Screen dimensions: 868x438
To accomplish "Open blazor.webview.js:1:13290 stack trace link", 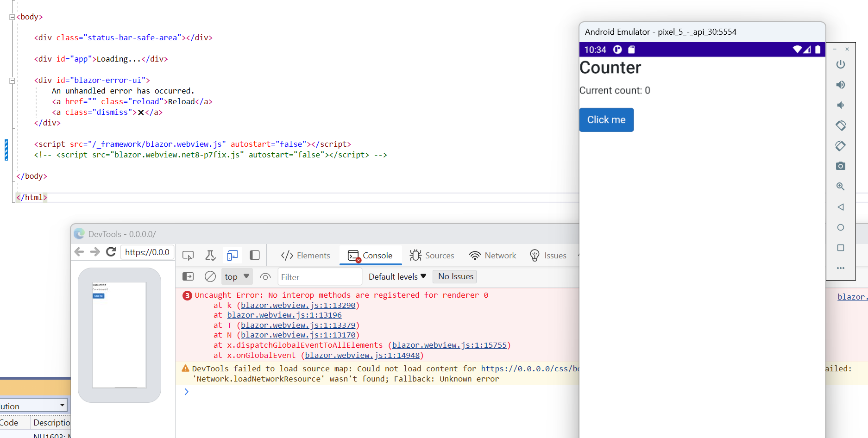I will pos(298,305).
